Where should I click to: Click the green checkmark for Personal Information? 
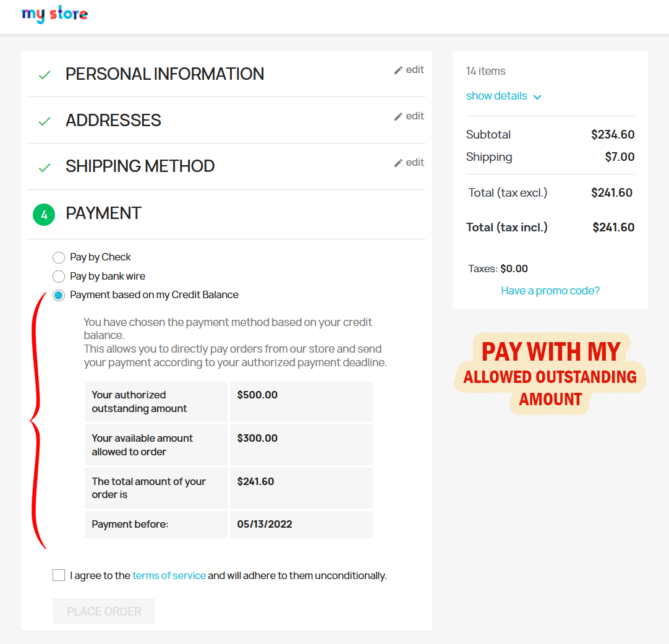click(45, 75)
